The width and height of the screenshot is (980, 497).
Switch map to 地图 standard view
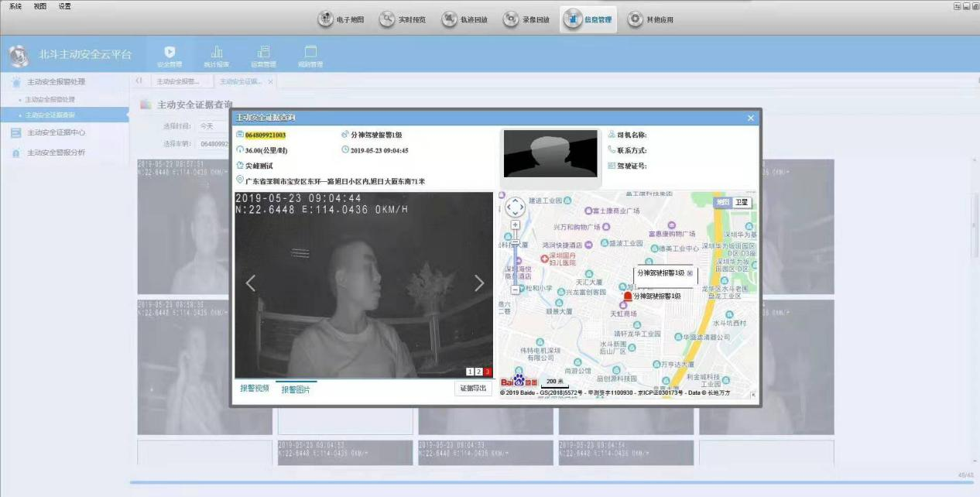pos(722,202)
